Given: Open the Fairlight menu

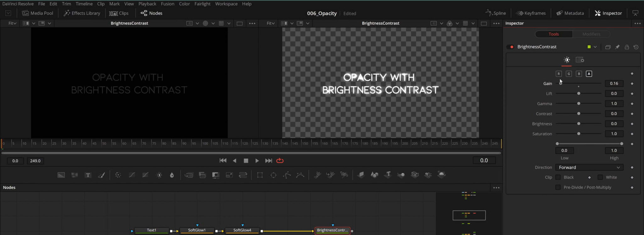Looking at the screenshot, I should tap(203, 4).
